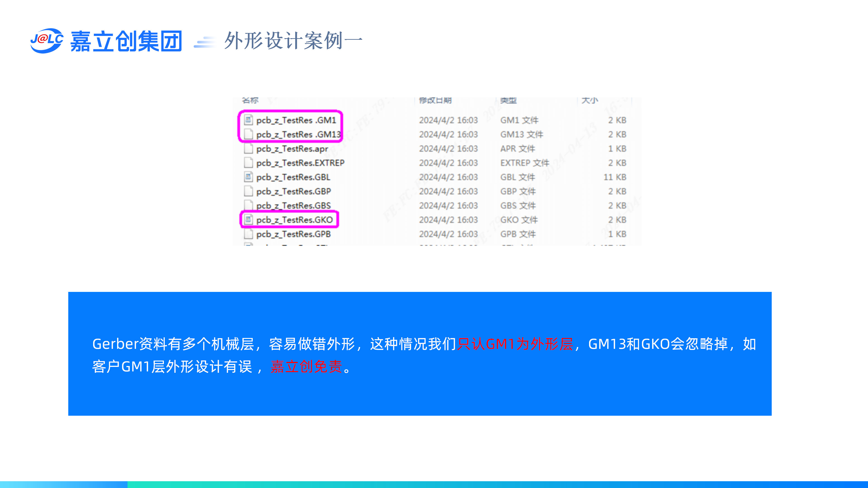The width and height of the screenshot is (868, 488).
Task: Sort by the 大小 column header
Action: pyautogui.click(x=589, y=100)
